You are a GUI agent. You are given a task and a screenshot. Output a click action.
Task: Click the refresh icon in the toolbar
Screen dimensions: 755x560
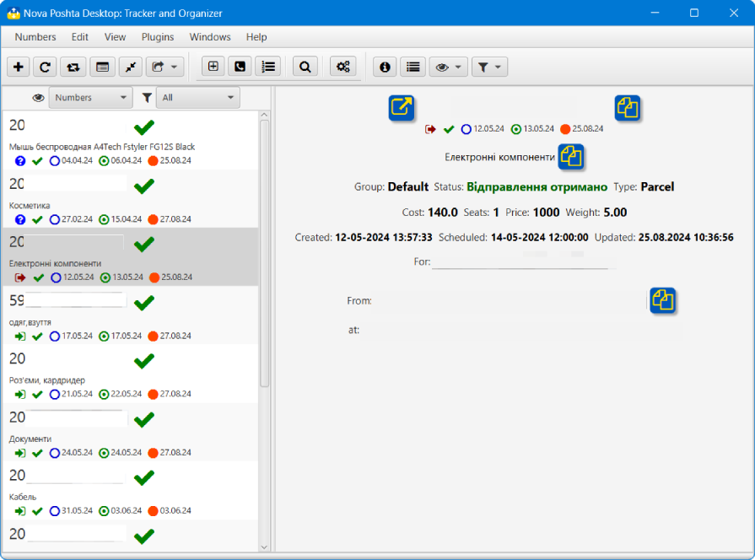coord(46,67)
